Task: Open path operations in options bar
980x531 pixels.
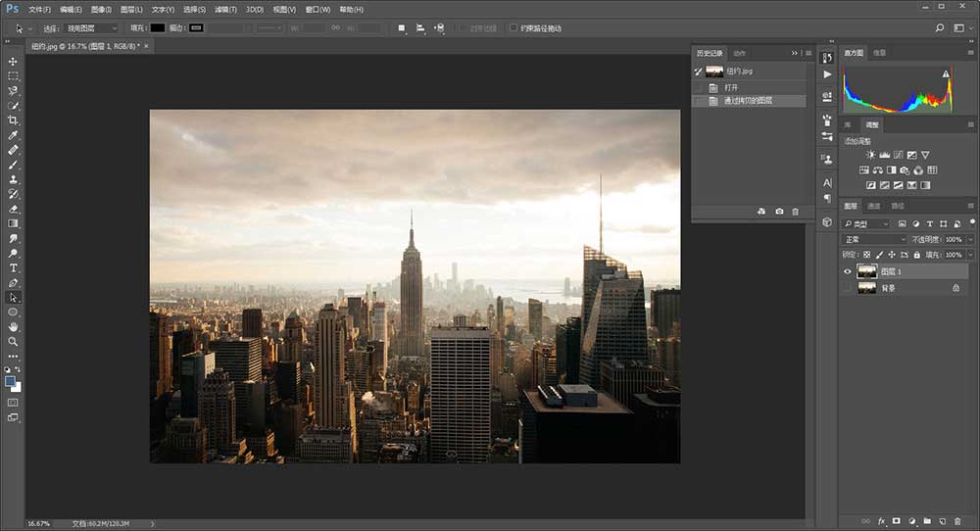Action: (x=402, y=28)
